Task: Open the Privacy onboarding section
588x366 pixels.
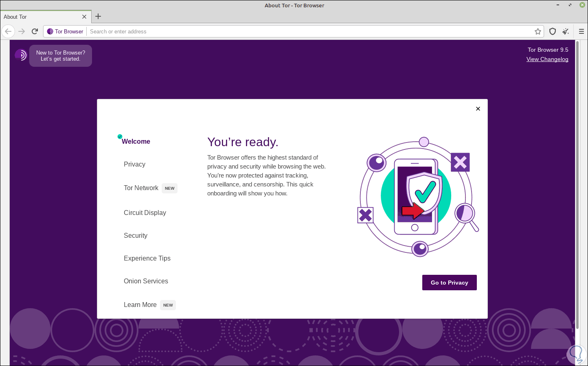Action: pyautogui.click(x=134, y=164)
